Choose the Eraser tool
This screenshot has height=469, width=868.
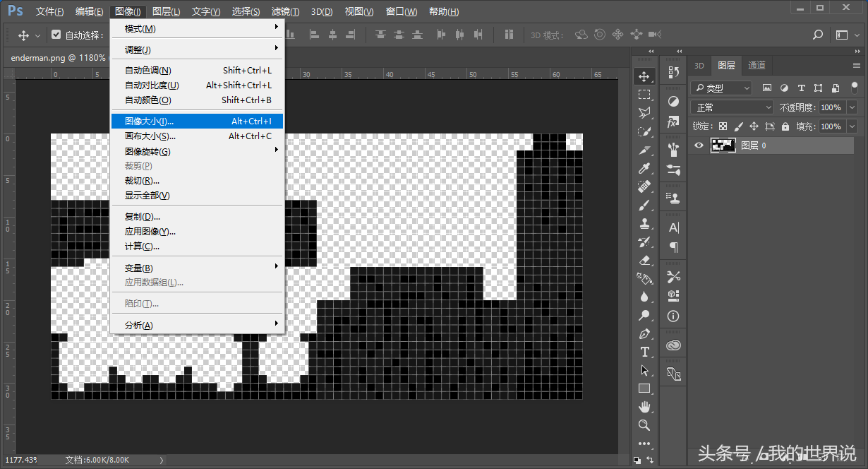click(644, 260)
